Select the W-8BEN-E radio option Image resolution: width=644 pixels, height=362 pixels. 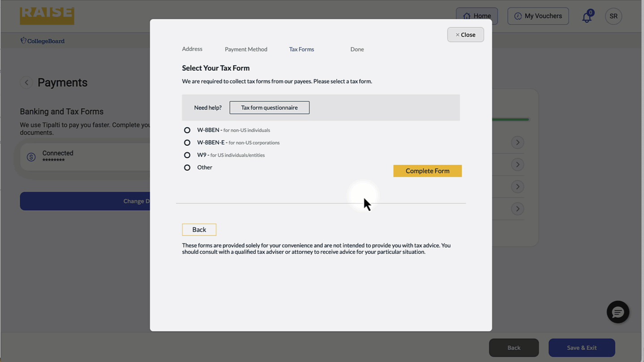click(x=187, y=143)
